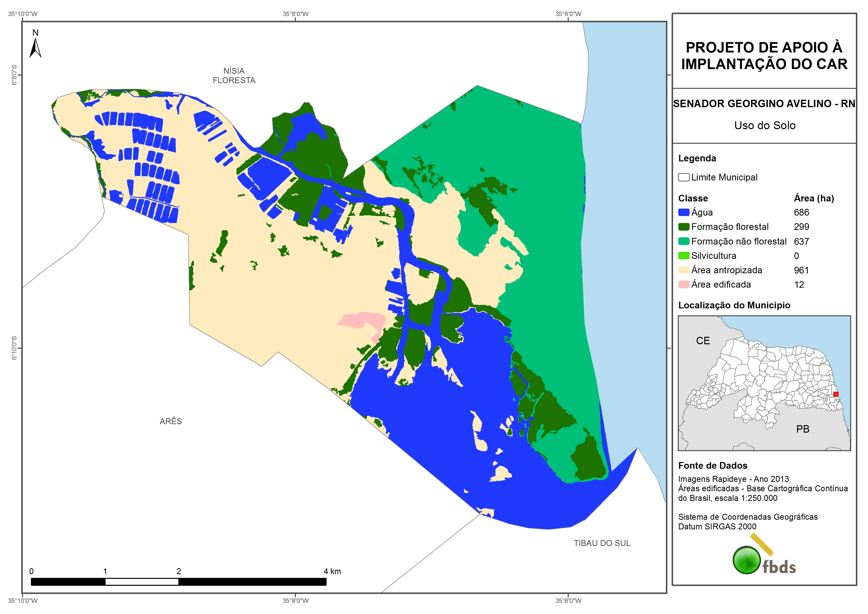
Task: Click the Área edificada pink swatch
Action: click(x=683, y=285)
